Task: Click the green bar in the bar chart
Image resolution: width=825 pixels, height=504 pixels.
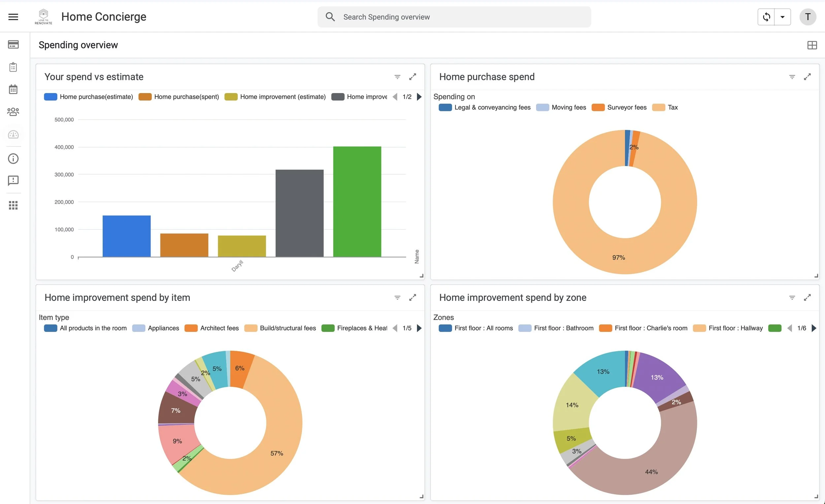Action: pos(357,201)
